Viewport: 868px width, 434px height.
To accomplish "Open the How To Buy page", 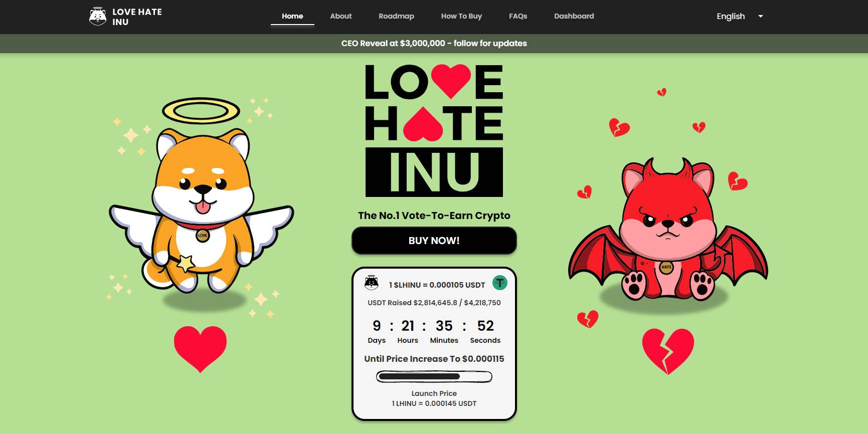I will coord(461,16).
